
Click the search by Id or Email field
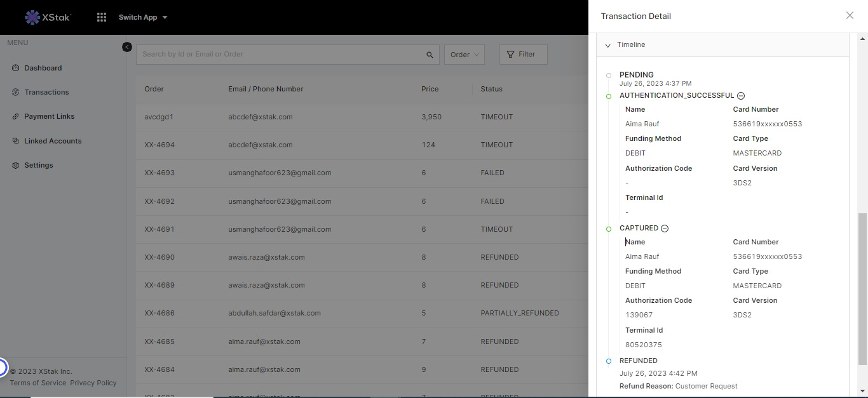point(280,55)
